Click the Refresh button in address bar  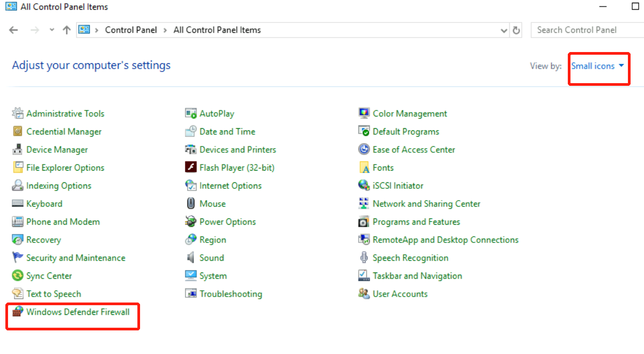[516, 31]
